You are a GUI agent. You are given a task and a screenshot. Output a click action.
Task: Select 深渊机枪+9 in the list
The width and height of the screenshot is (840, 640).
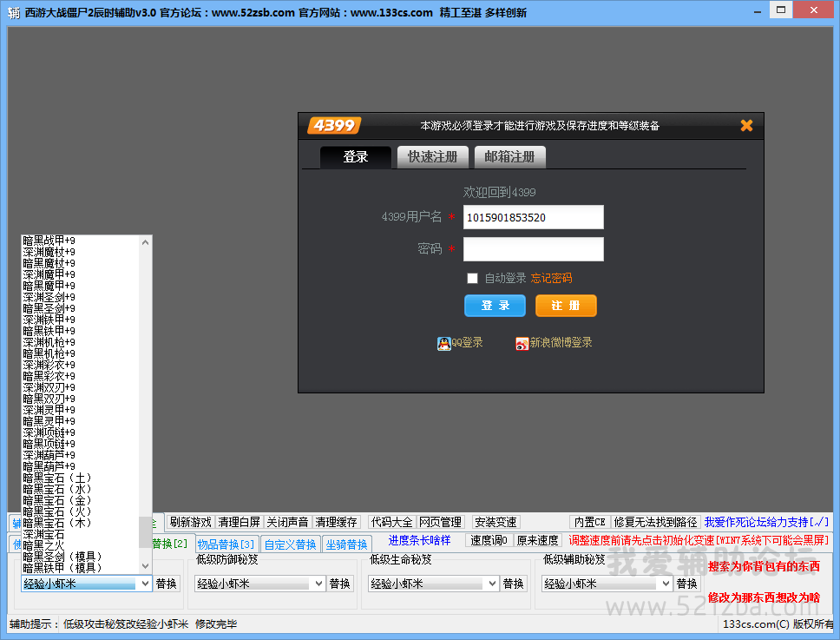[x=80, y=342]
